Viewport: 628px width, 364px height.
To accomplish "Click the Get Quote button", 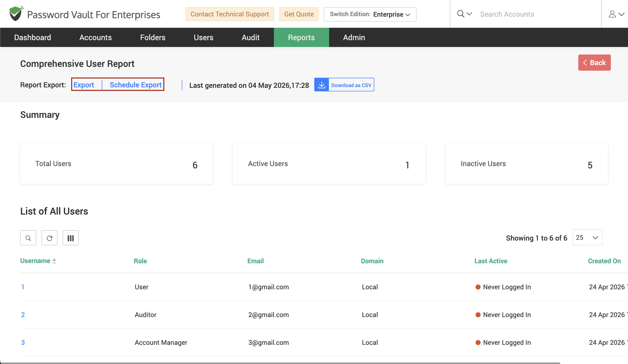I will click(x=299, y=14).
